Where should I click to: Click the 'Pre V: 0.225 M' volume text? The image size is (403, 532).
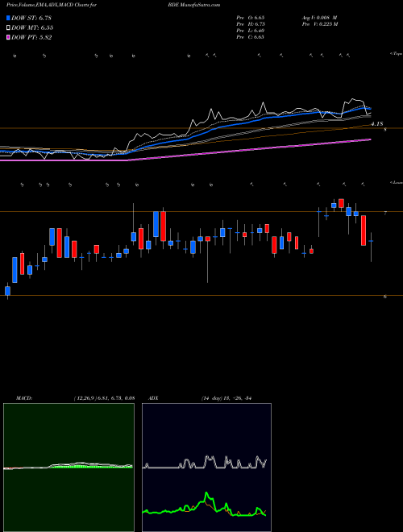tap(319, 24)
